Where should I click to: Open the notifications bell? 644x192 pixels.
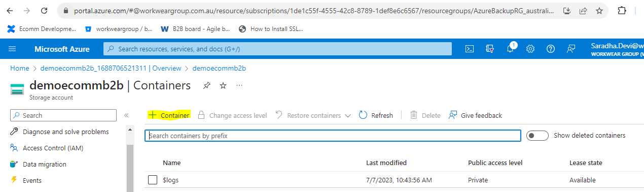[511, 48]
